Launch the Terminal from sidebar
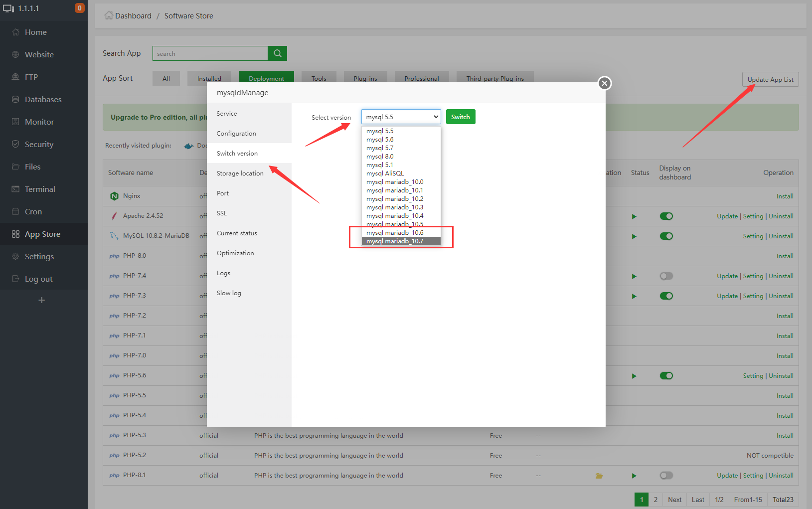This screenshot has height=509, width=812. pos(40,189)
